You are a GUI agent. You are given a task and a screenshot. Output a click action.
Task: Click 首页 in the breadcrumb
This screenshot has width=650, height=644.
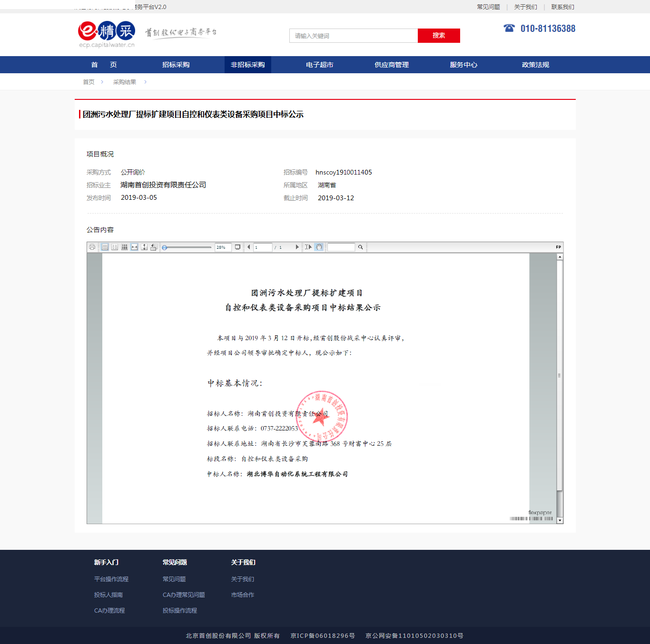[x=89, y=82]
